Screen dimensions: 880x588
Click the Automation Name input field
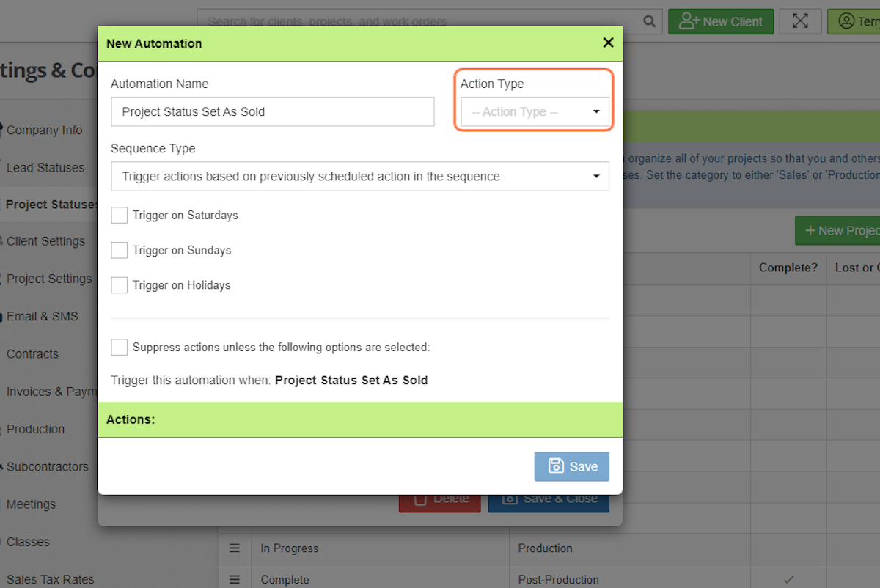pos(272,111)
